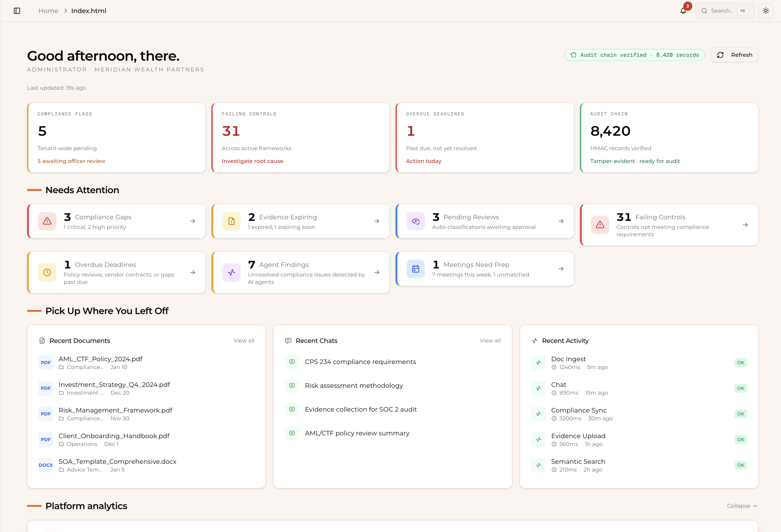Screen dimensions: 781x532
Task: Open Evidence collection for SOC 2 audit chat
Action: [x=393, y=409]
